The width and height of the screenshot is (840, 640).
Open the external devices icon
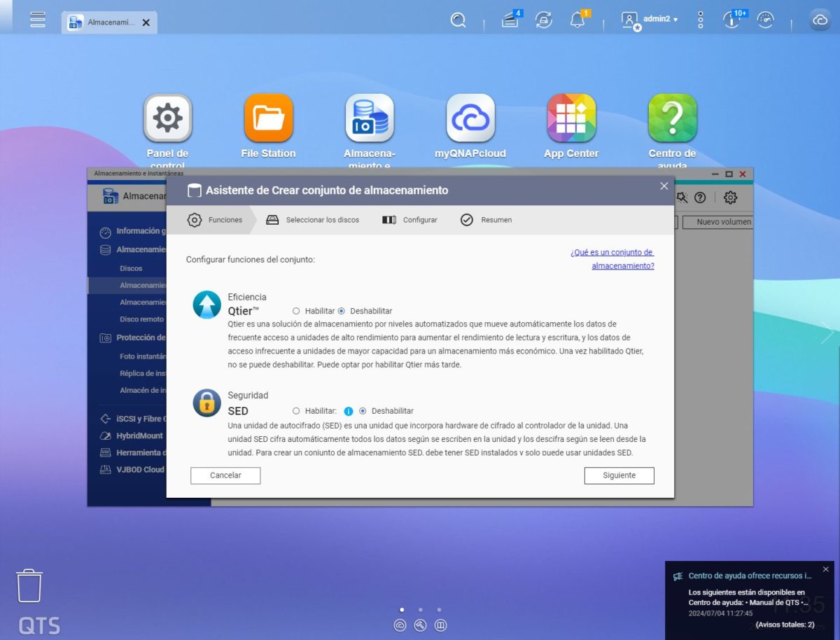coord(543,20)
